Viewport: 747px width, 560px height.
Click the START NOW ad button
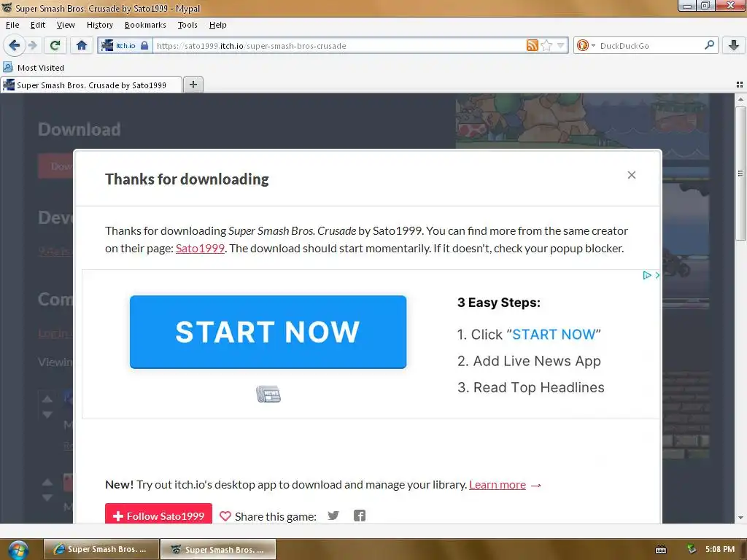pos(268,332)
